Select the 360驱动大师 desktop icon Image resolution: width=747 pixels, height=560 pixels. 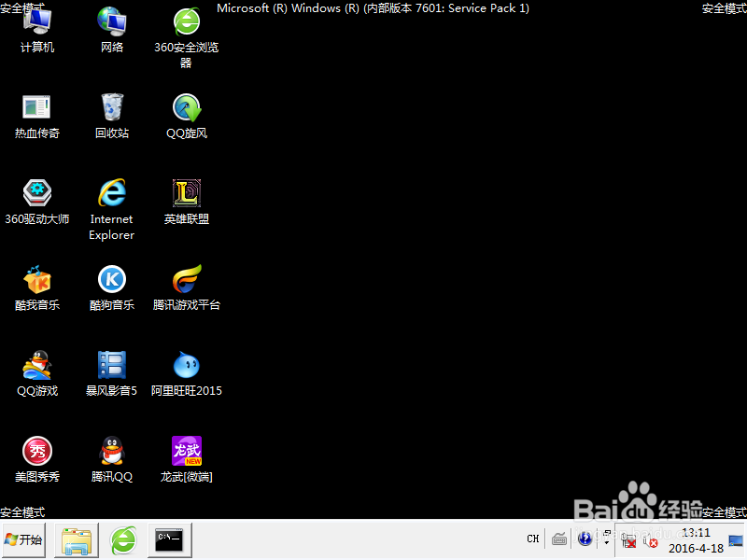(37, 202)
